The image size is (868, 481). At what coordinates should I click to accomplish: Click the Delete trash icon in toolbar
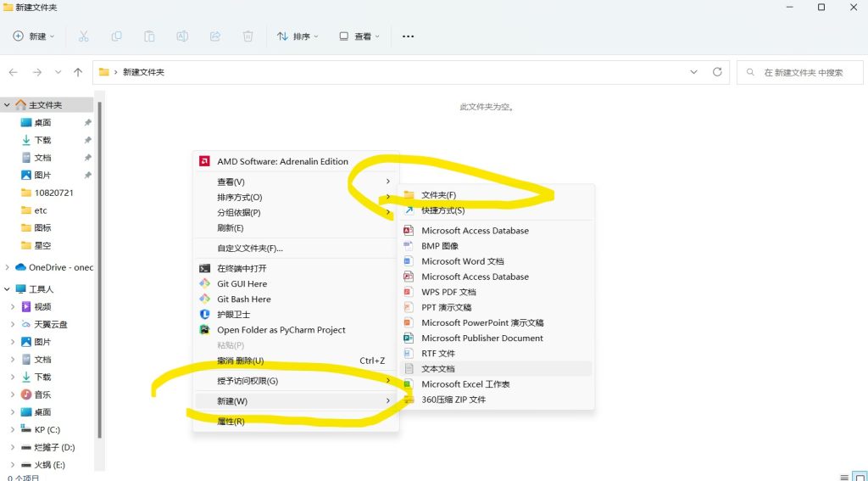[x=248, y=36]
